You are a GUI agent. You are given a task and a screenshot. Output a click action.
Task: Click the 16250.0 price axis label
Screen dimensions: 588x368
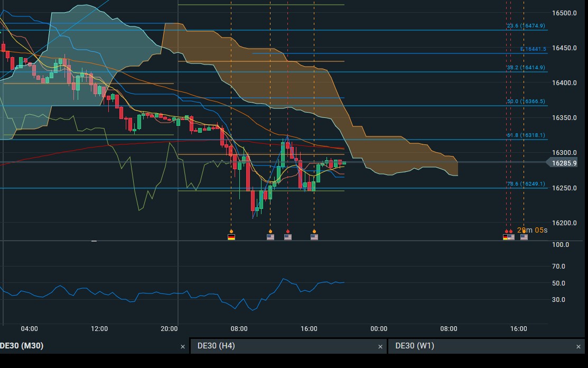tap(564, 188)
